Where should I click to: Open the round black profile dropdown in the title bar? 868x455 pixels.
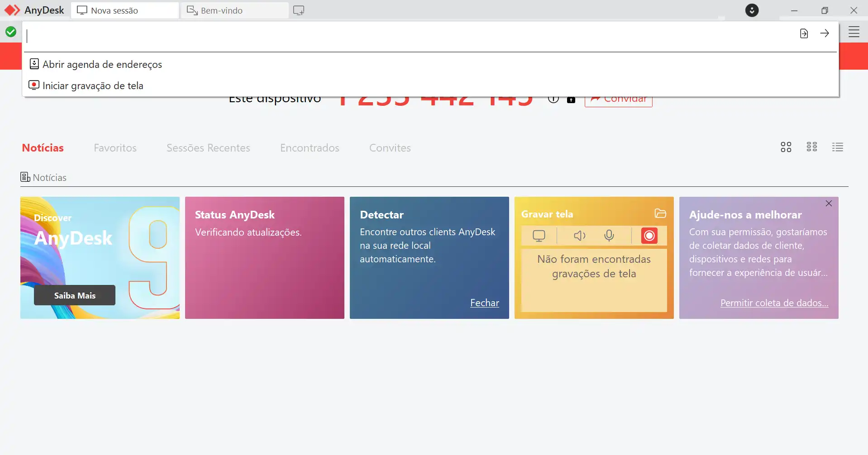click(752, 10)
